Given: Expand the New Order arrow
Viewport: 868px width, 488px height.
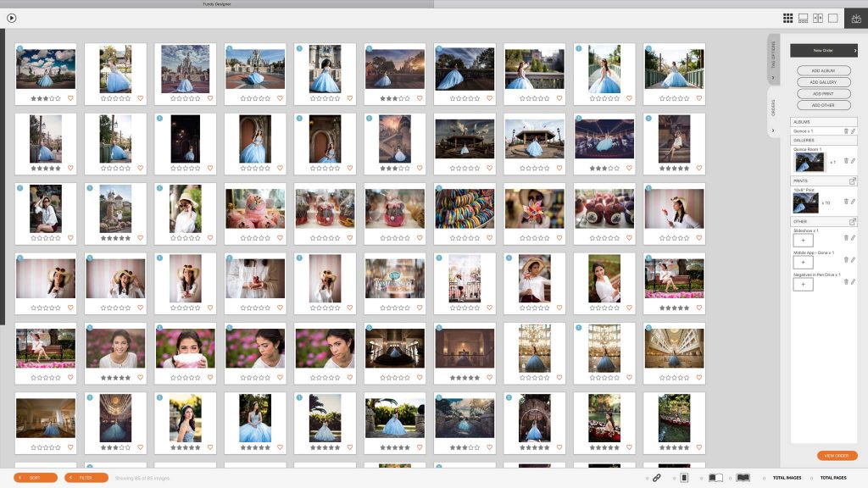Looking at the screenshot, I should click(x=854, y=50).
